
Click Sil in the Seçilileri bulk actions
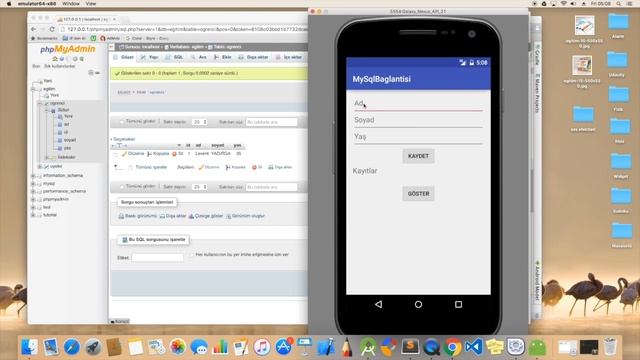coord(257,167)
